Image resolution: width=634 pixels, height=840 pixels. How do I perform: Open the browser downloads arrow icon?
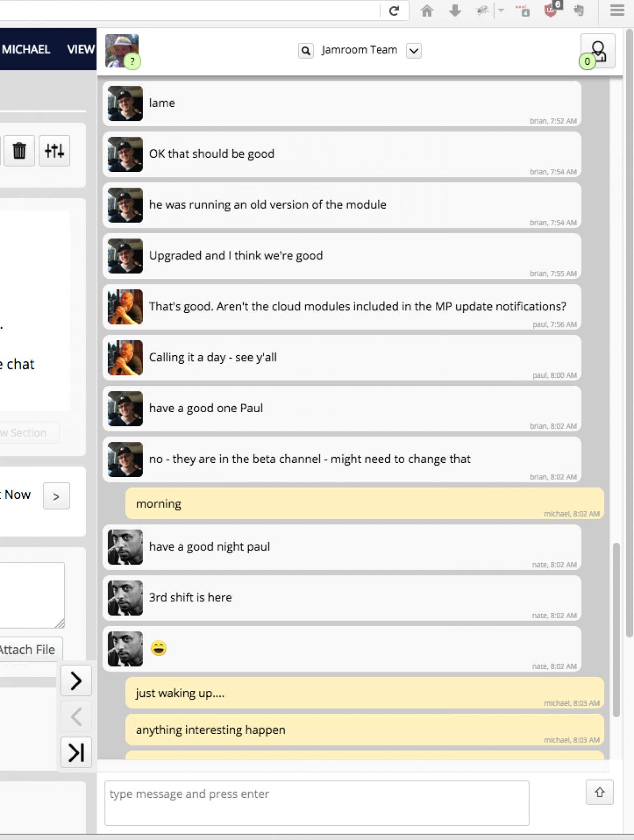click(x=455, y=10)
